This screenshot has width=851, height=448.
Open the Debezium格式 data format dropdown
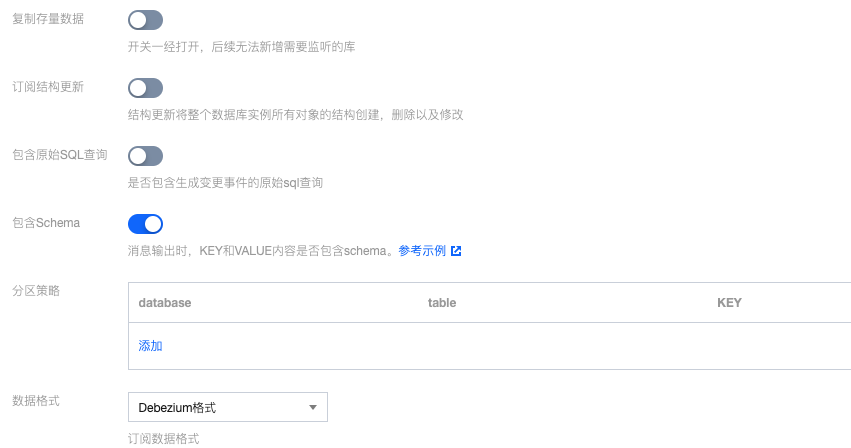pyautogui.click(x=227, y=407)
